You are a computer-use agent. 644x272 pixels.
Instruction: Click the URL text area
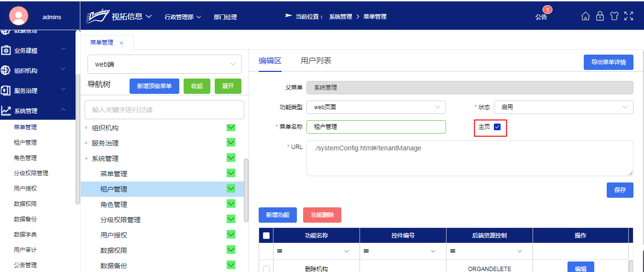point(470,158)
